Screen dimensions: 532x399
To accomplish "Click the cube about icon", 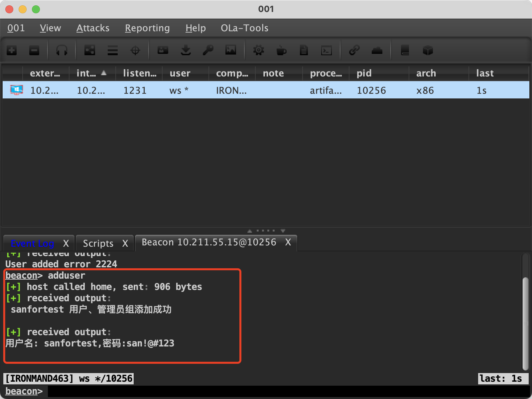I will pyautogui.click(x=428, y=51).
